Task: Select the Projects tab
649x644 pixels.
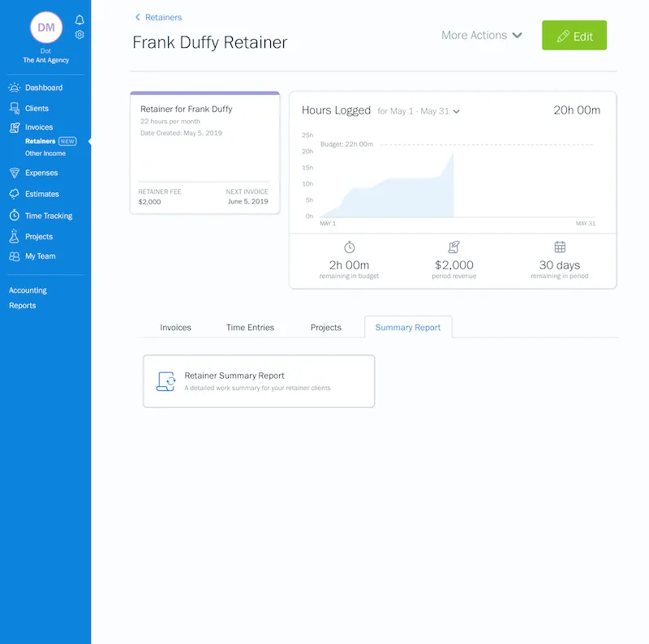Action: 325,328
